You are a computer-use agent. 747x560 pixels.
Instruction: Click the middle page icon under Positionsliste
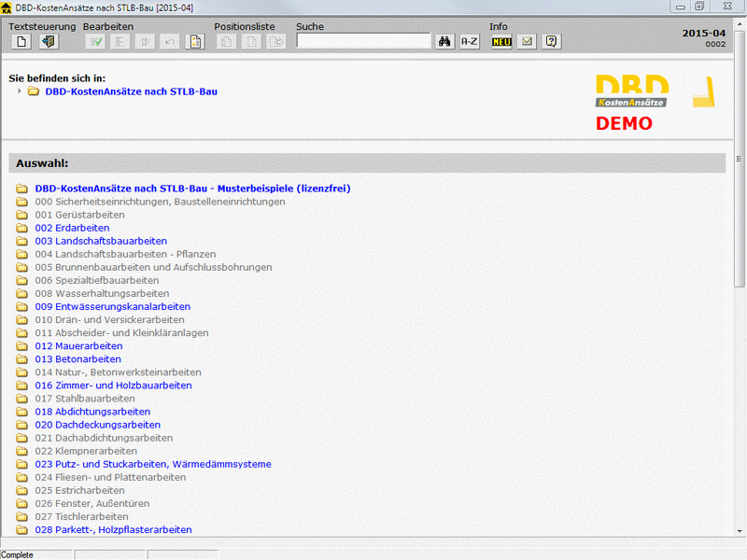(x=251, y=42)
